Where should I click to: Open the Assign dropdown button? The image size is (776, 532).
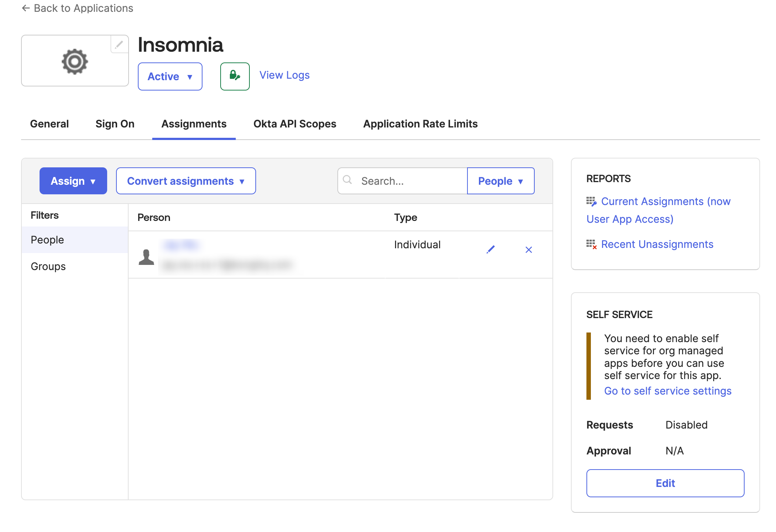point(73,181)
